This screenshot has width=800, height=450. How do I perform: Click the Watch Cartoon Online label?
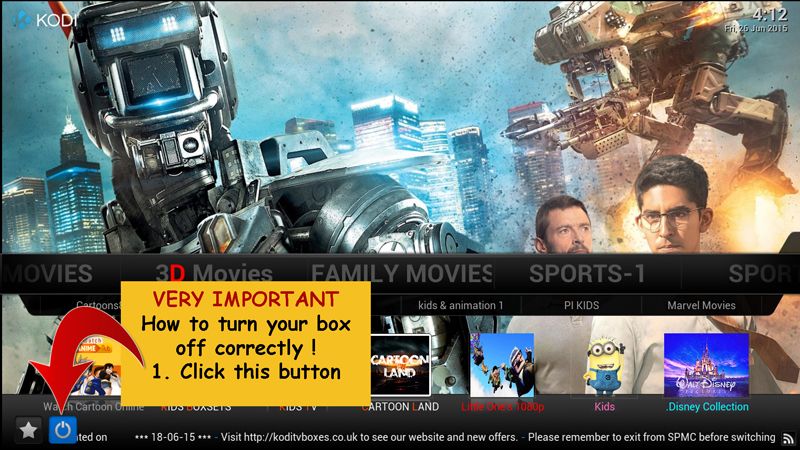pos(93,407)
